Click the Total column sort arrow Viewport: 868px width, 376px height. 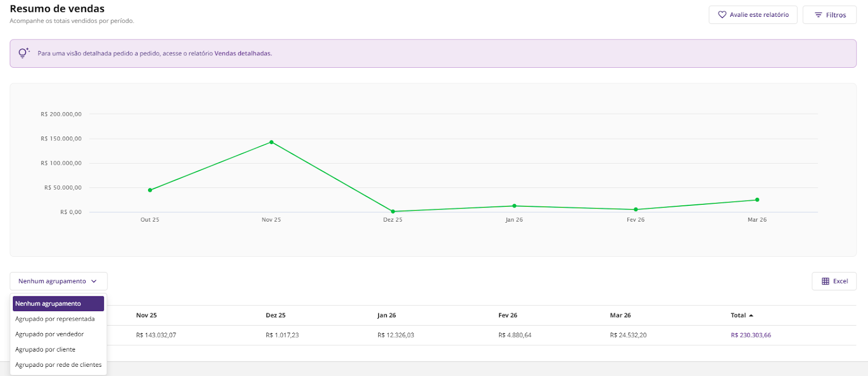751,315
